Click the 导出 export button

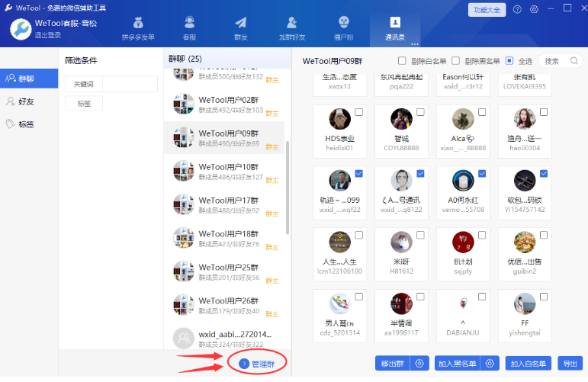pyautogui.click(x=570, y=363)
